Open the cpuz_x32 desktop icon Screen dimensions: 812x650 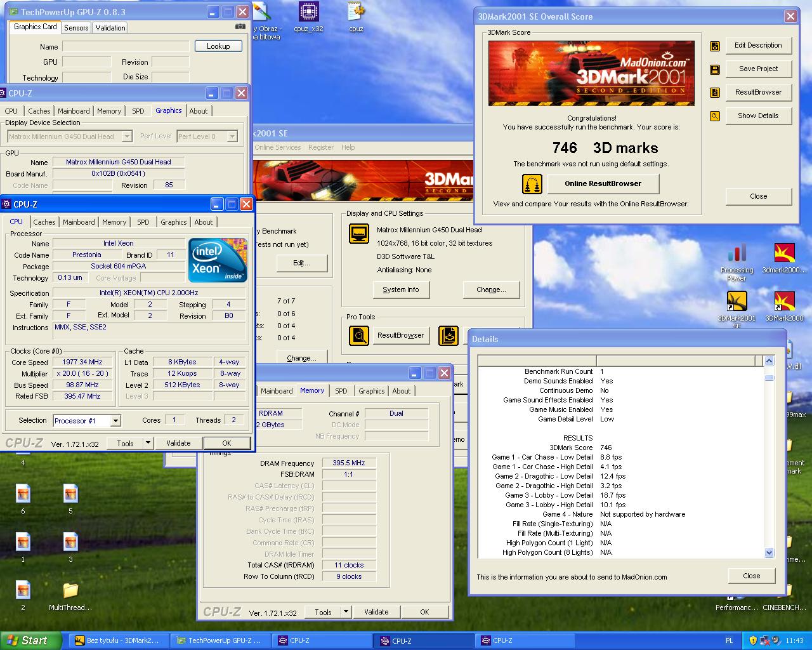[308, 18]
